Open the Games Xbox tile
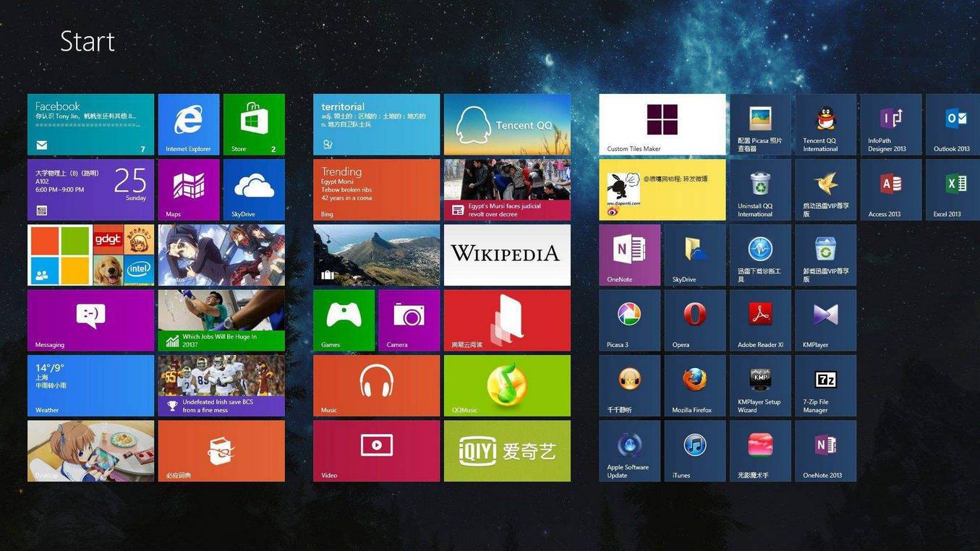This screenshot has height=551, width=980. (344, 320)
